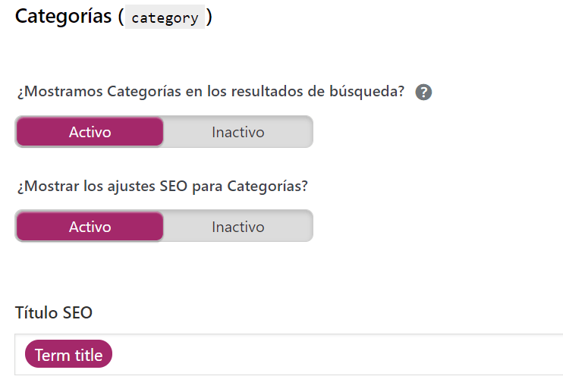Click the word búsqueda beside help icon

click(x=366, y=92)
